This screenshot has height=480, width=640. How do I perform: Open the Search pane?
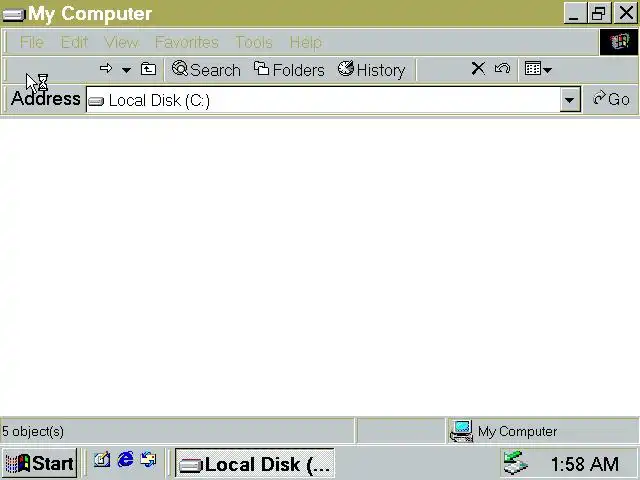[x=206, y=70]
